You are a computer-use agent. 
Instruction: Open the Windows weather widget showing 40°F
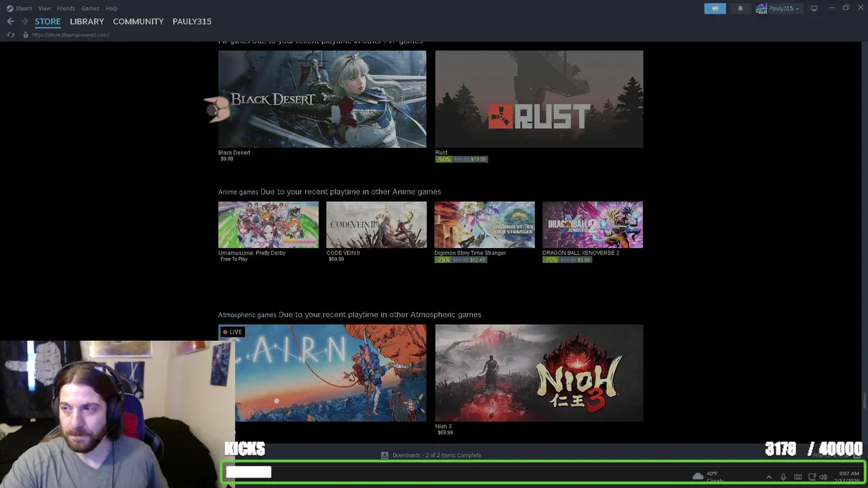[x=707, y=477]
